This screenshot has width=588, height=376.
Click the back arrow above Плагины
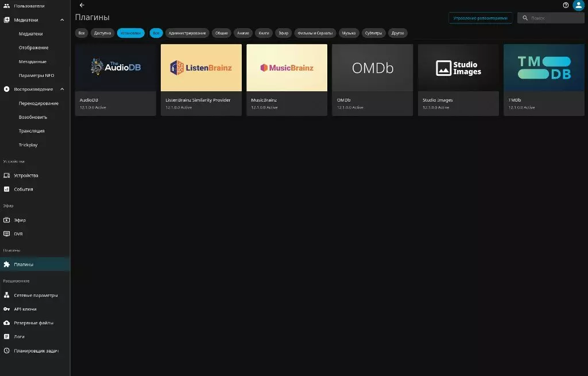82,5
